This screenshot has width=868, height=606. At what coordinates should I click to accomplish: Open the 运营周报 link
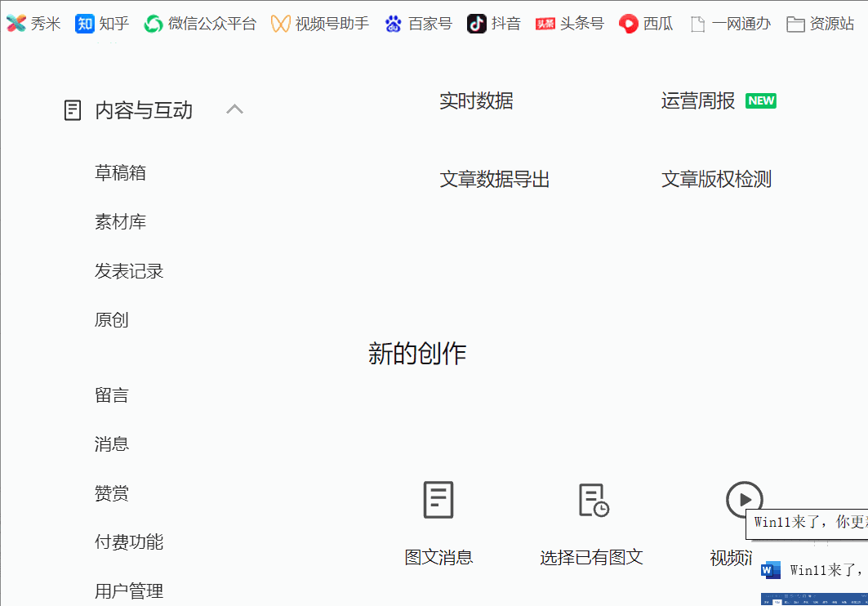tap(698, 100)
